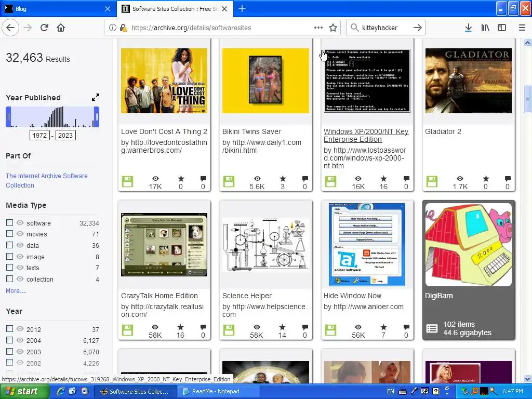532x399 pixels.
Task: Grab right handle of year range slider
Action: 97,117
